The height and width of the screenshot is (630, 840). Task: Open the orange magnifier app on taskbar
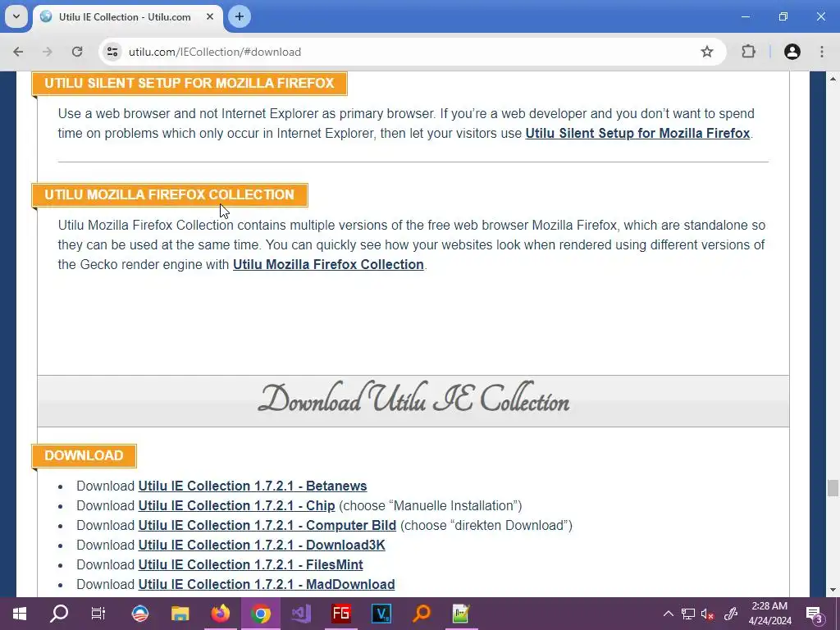[x=422, y=614]
